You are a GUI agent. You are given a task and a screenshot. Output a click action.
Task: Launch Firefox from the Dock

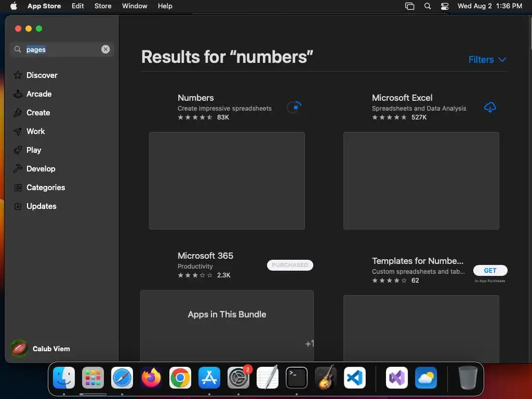tap(151, 378)
